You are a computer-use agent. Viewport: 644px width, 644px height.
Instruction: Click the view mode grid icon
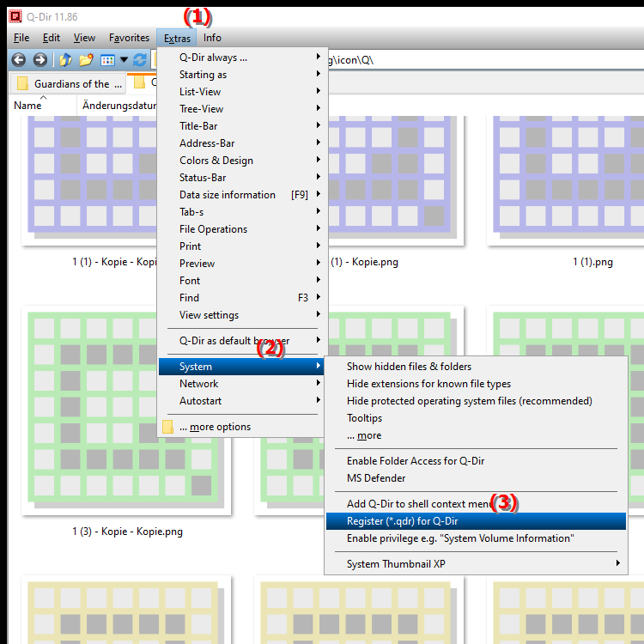tap(107, 60)
